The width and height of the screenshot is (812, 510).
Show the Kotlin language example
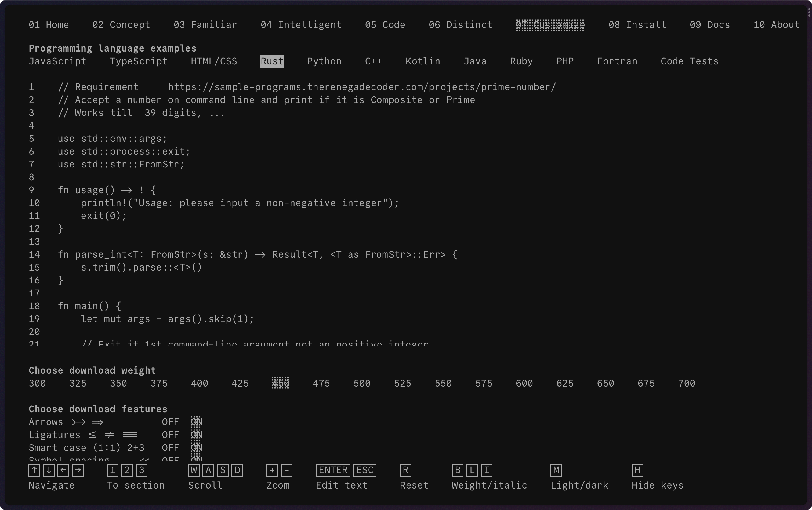[423, 61]
